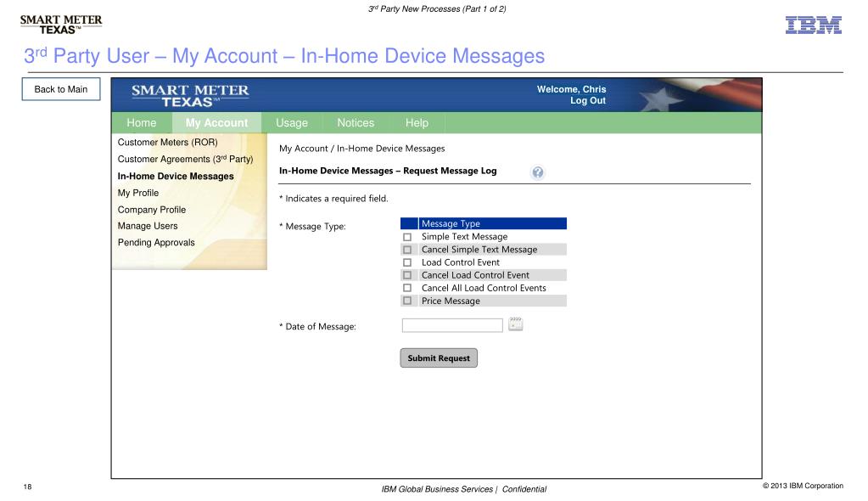This screenshot has height=501, width=868.
Task: Open the calendar date picker icon
Action: click(515, 324)
